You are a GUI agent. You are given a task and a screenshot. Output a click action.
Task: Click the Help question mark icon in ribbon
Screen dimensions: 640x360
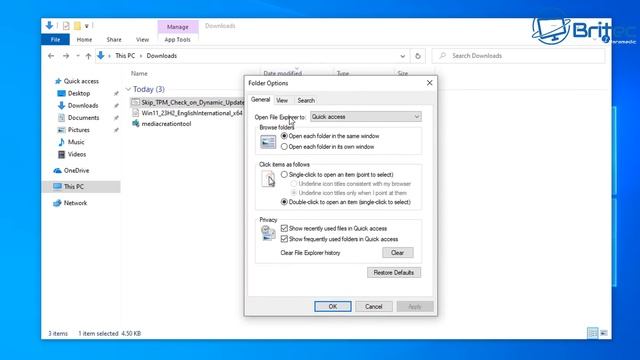[x=606, y=40]
